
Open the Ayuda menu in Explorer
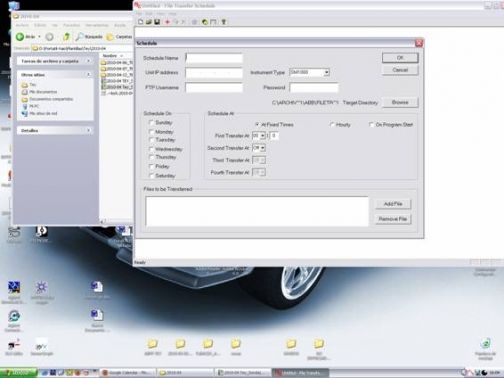click(x=120, y=25)
